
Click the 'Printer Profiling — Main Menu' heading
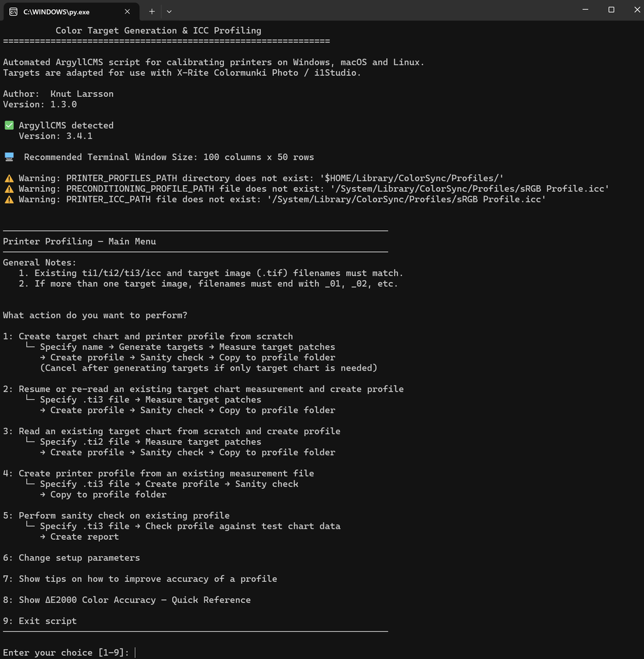pos(79,241)
